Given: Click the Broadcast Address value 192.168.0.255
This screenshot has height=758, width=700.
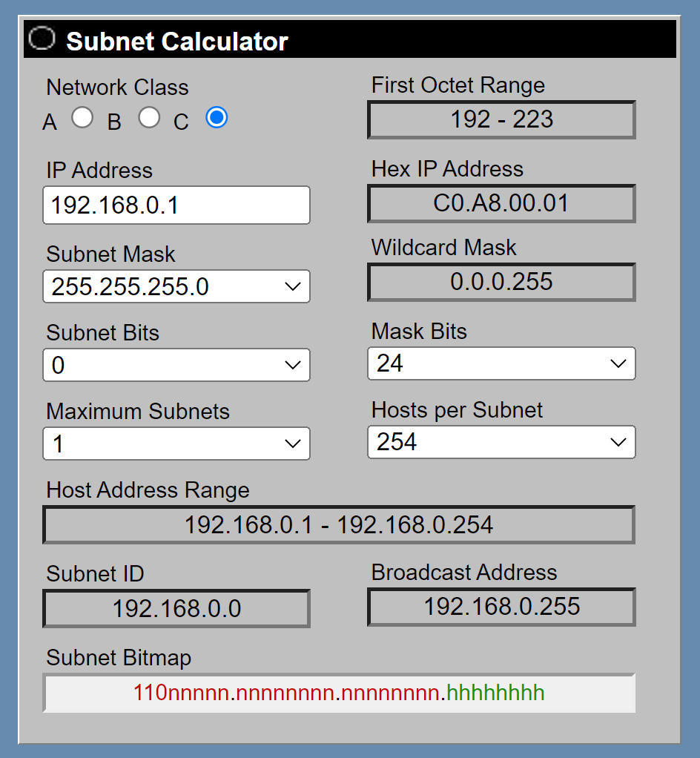Looking at the screenshot, I should 501,607.
